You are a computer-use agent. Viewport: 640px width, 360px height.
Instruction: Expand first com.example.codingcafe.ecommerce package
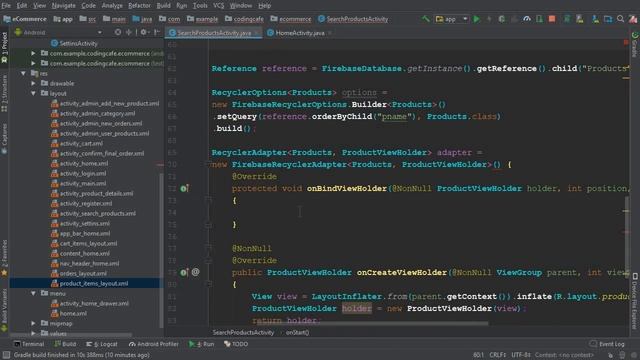(33, 53)
